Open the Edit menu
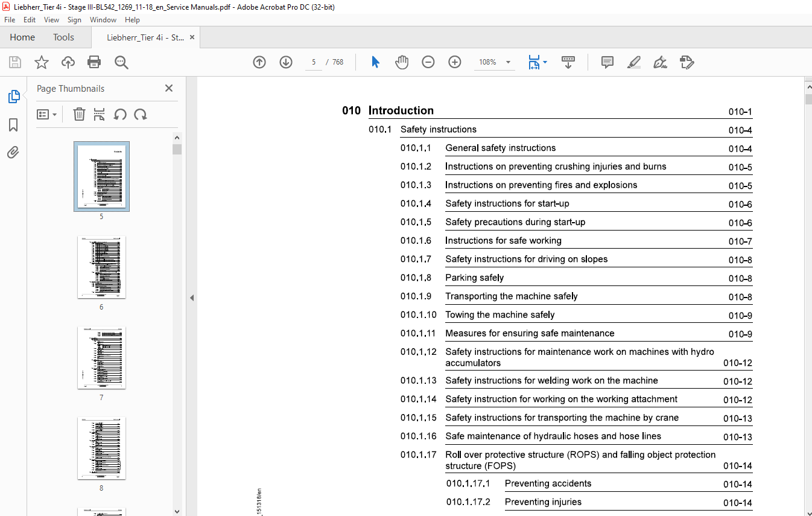Viewport: 812px width, 516px height. pyautogui.click(x=30, y=20)
